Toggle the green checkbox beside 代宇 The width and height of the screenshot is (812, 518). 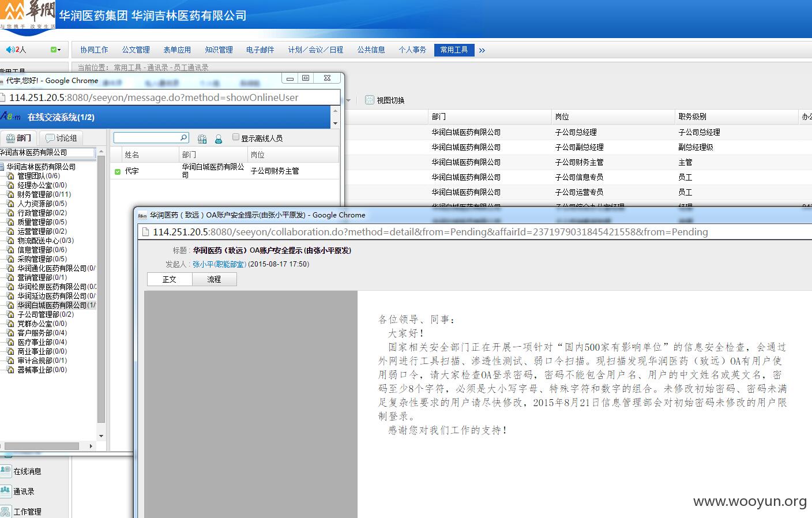(x=118, y=171)
